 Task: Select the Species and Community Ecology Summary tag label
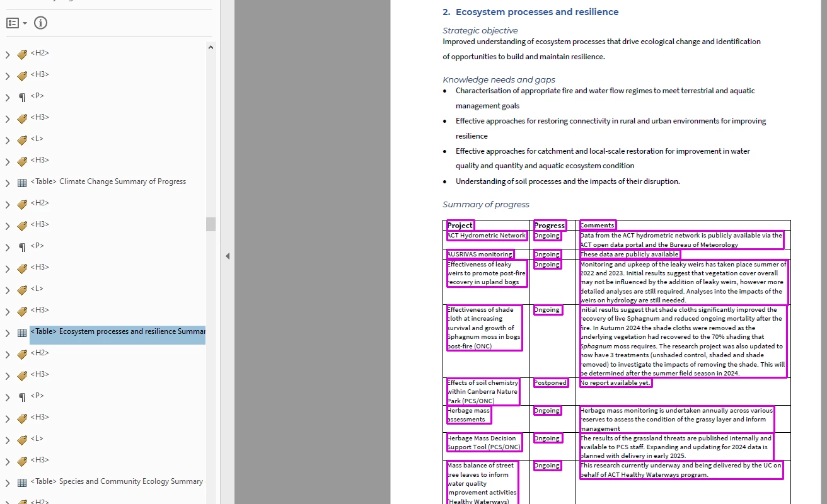click(x=117, y=481)
